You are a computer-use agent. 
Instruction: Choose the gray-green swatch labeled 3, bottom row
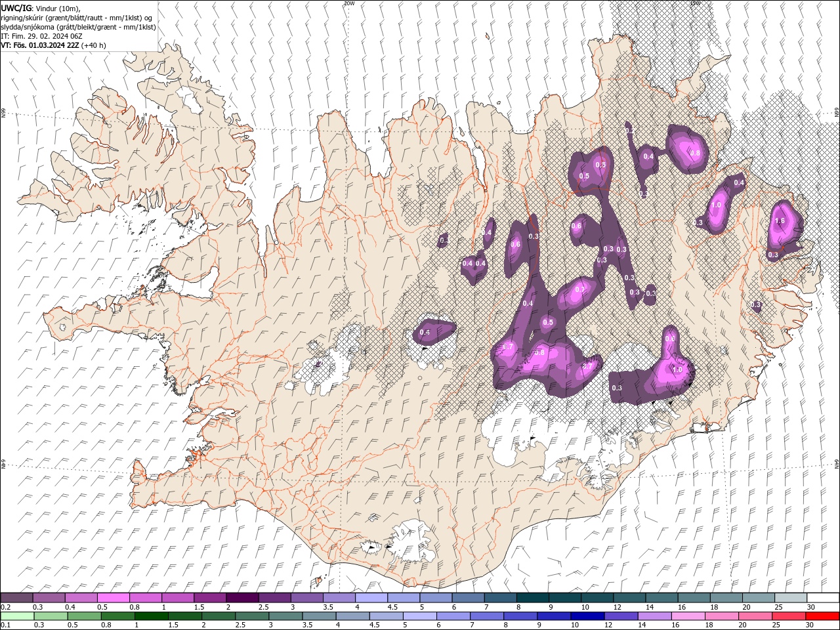[x=285, y=616]
